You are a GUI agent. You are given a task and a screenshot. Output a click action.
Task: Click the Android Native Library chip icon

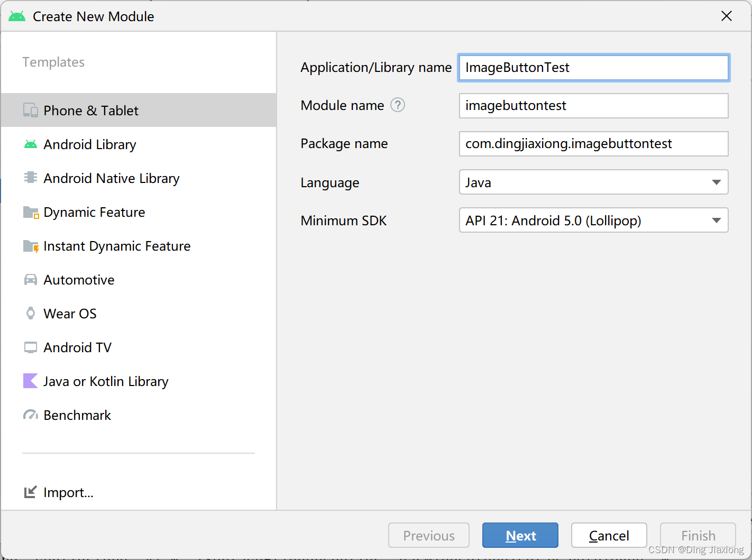31,178
